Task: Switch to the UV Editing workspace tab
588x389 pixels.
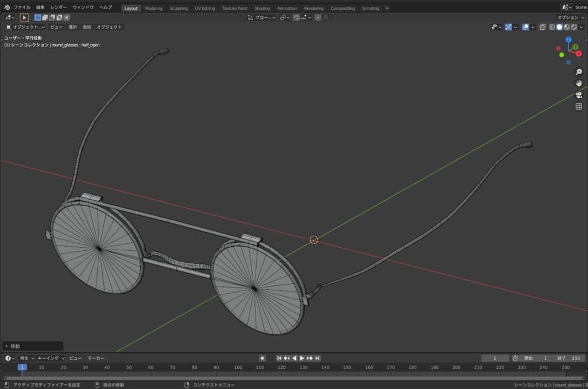Action: click(205, 8)
